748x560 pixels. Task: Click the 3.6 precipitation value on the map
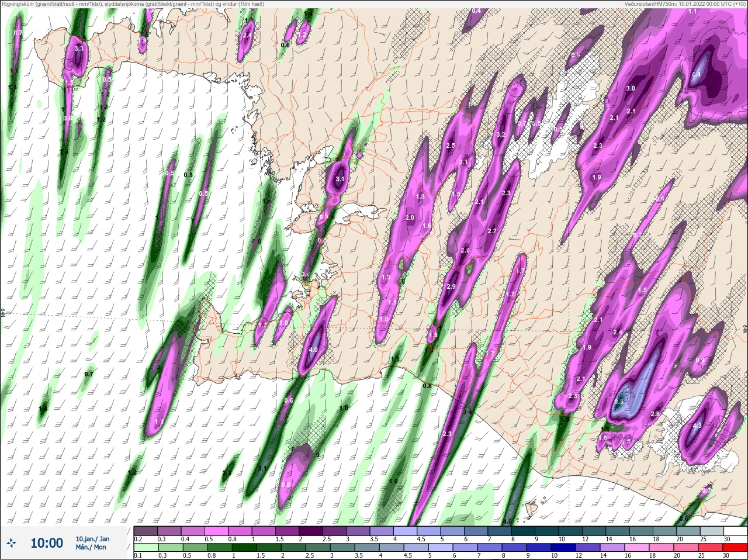click(685, 518)
